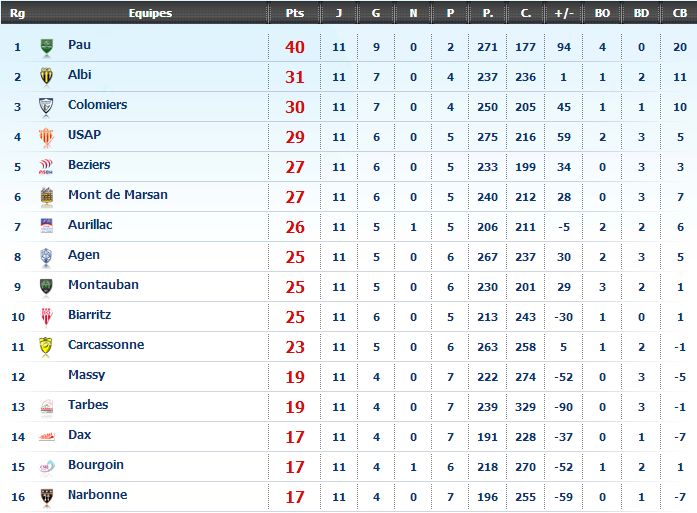This screenshot has height=513, width=697.
Task: Click the Colomiers shield logo
Action: pyautogui.click(x=46, y=107)
